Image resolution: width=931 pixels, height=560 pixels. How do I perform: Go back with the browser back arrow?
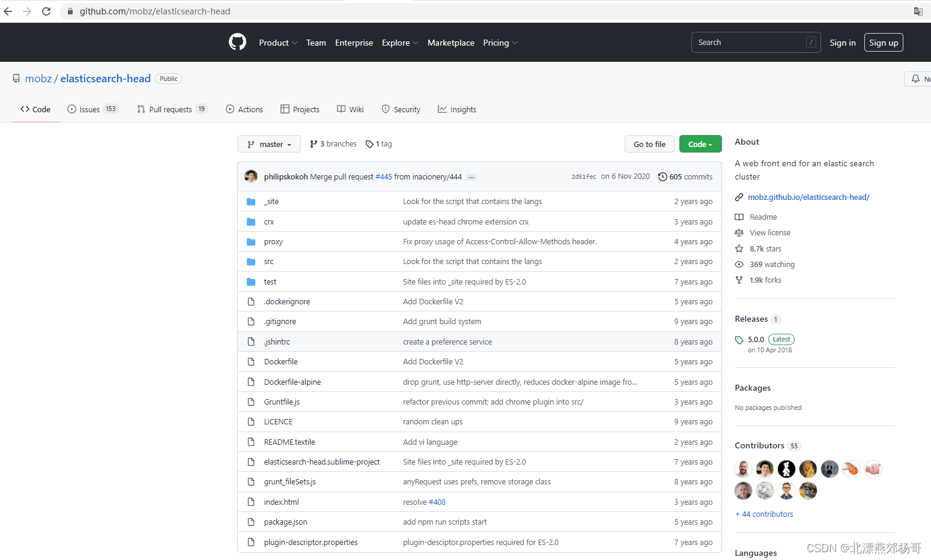click(8, 11)
